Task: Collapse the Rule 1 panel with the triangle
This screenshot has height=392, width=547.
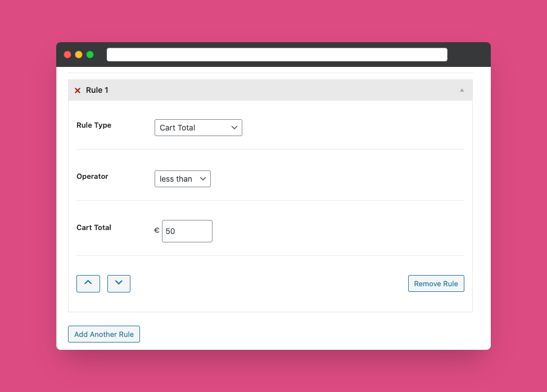Action: click(x=462, y=90)
